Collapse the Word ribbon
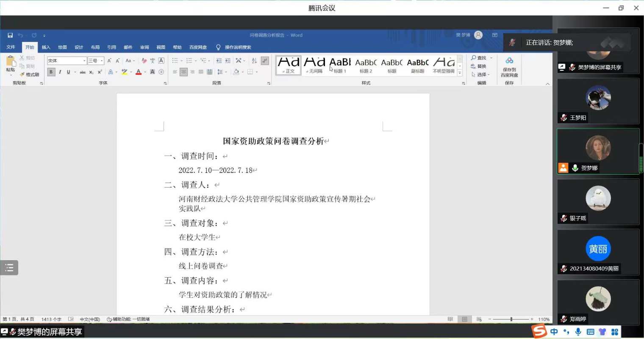644x339 pixels. [547, 84]
